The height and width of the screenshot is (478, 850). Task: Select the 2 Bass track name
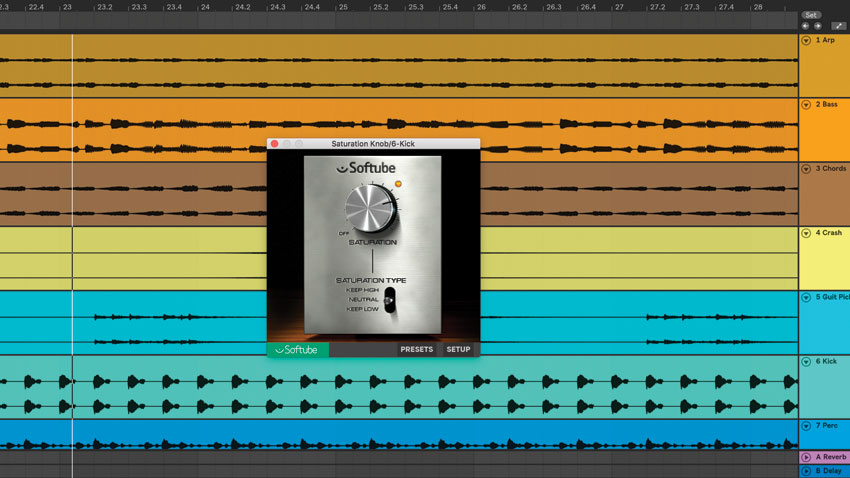(827, 104)
